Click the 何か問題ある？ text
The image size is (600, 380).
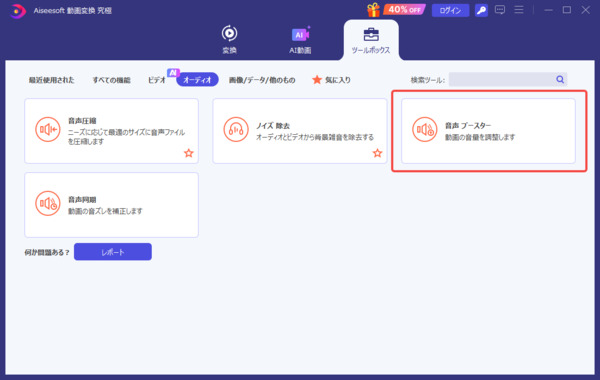(47, 252)
